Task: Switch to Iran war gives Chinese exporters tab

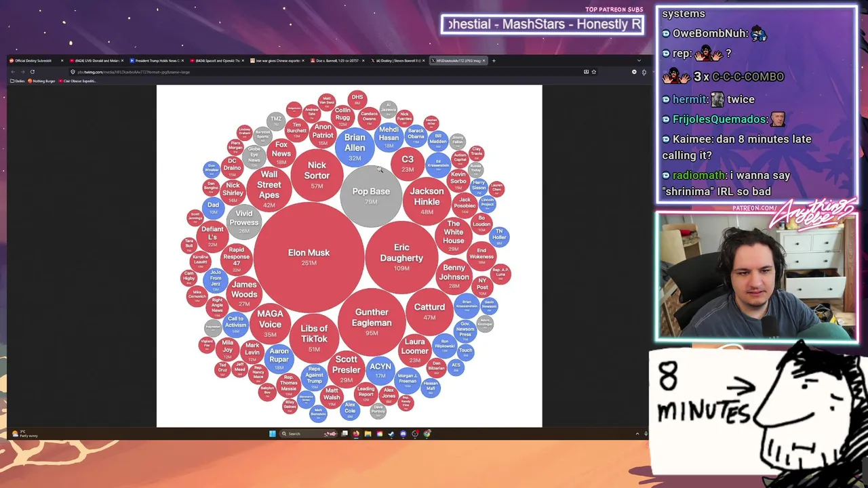Action: pyautogui.click(x=276, y=61)
